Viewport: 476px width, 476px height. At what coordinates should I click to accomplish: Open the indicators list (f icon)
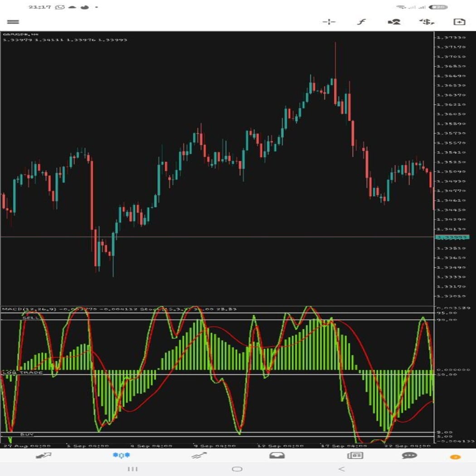pos(361,22)
